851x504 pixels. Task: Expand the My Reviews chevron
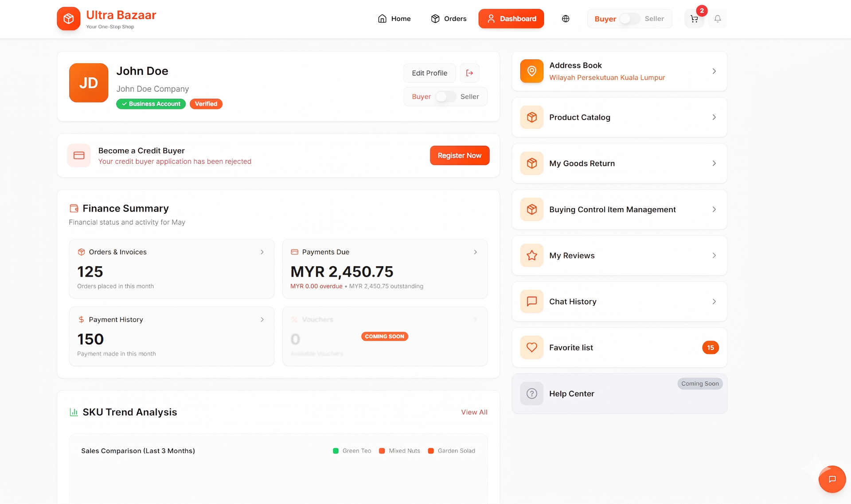[x=714, y=256]
